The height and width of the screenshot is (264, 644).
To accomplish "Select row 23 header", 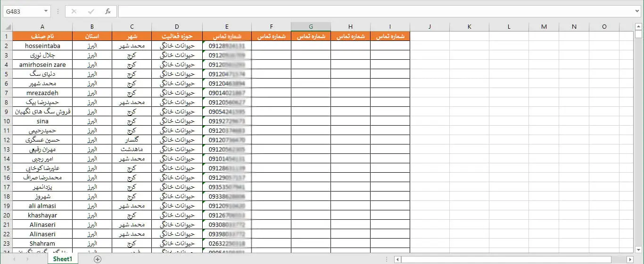I will click(x=7, y=243).
